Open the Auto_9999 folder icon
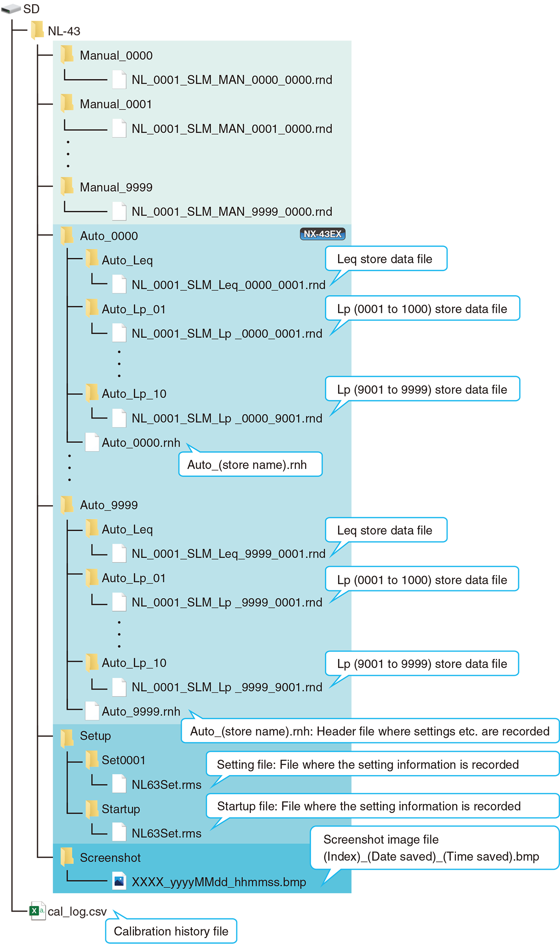The image size is (560, 944). coord(67,504)
